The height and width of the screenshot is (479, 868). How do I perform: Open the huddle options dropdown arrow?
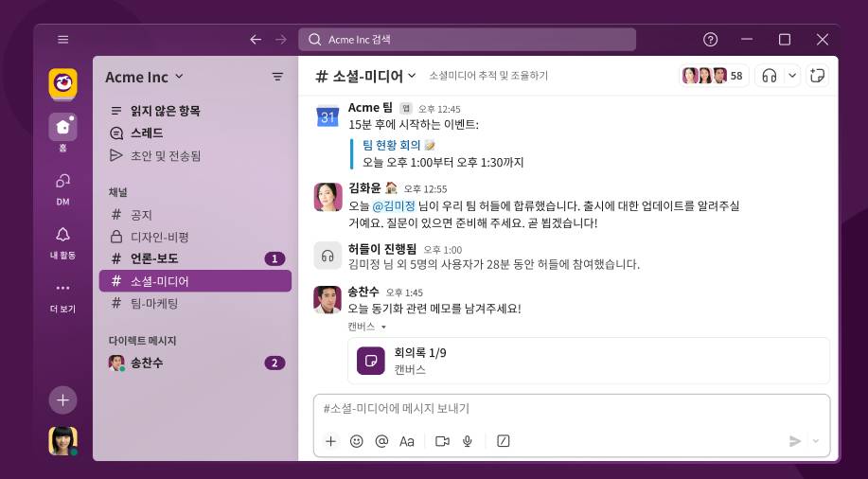click(x=792, y=76)
